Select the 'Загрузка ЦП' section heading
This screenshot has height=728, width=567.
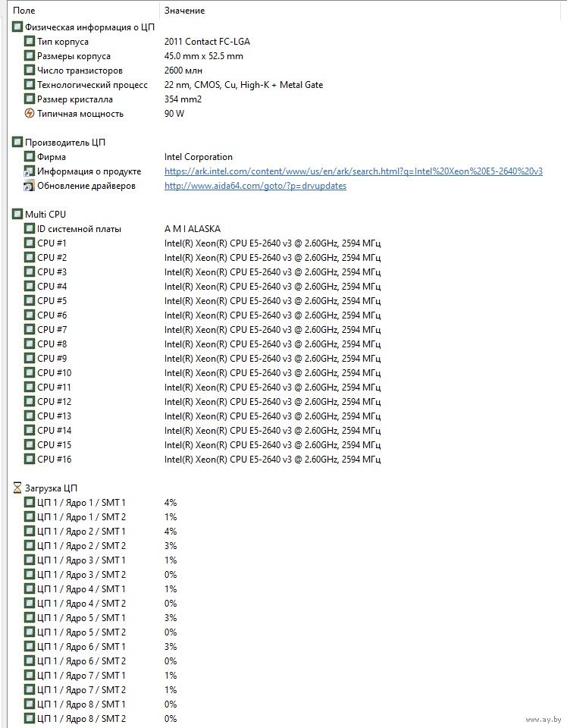tap(51, 488)
